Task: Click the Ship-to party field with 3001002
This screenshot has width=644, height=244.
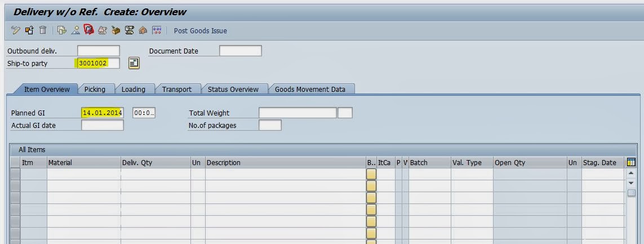Action: 99,63
